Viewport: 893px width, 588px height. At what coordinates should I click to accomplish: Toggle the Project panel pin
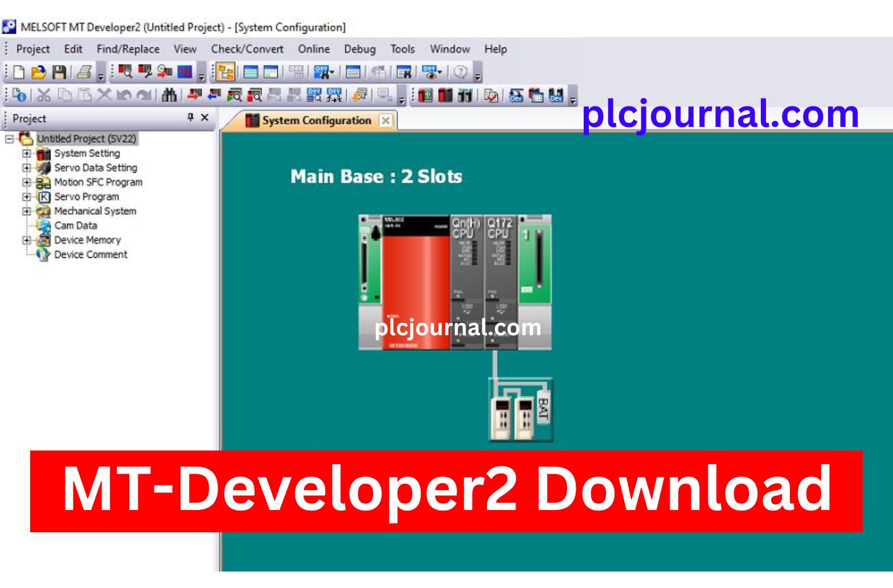tap(190, 117)
